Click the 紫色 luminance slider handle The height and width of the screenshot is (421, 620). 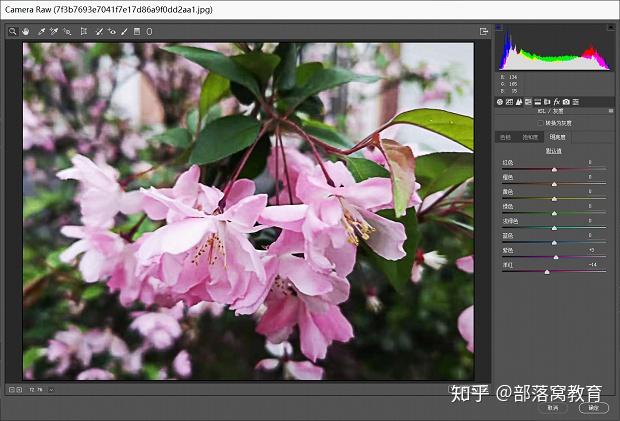click(556, 257)
